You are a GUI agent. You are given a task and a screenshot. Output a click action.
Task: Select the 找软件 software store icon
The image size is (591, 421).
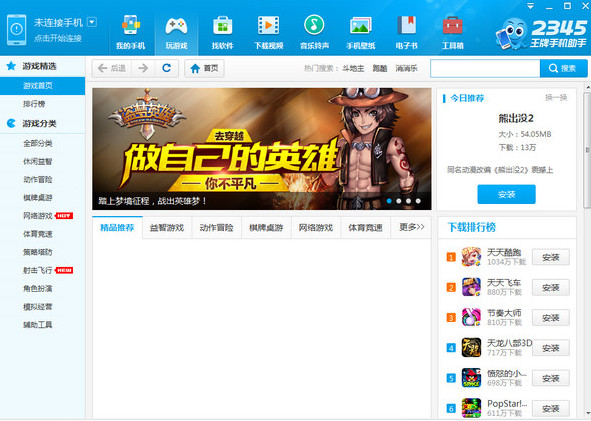[222, 25]
